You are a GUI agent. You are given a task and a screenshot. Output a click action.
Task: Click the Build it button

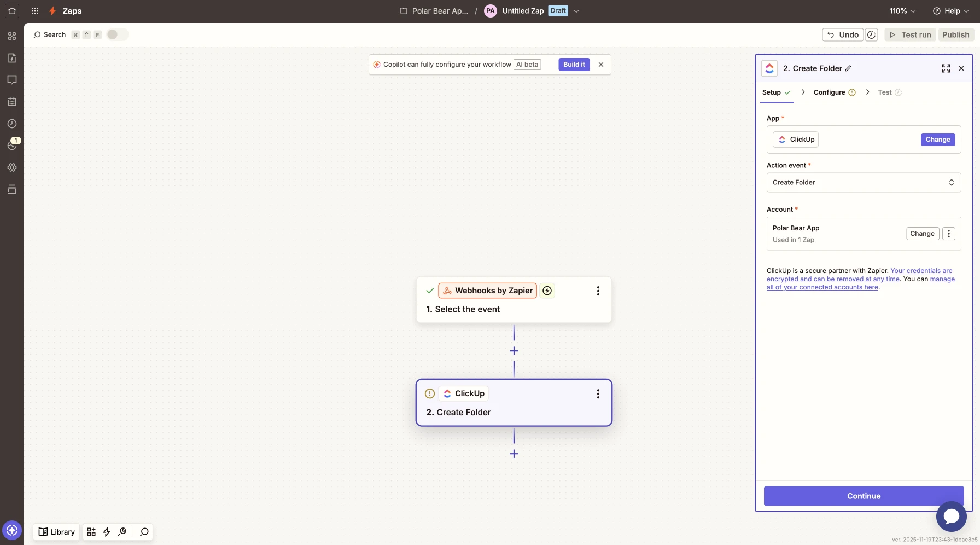(x=574, y=65)
